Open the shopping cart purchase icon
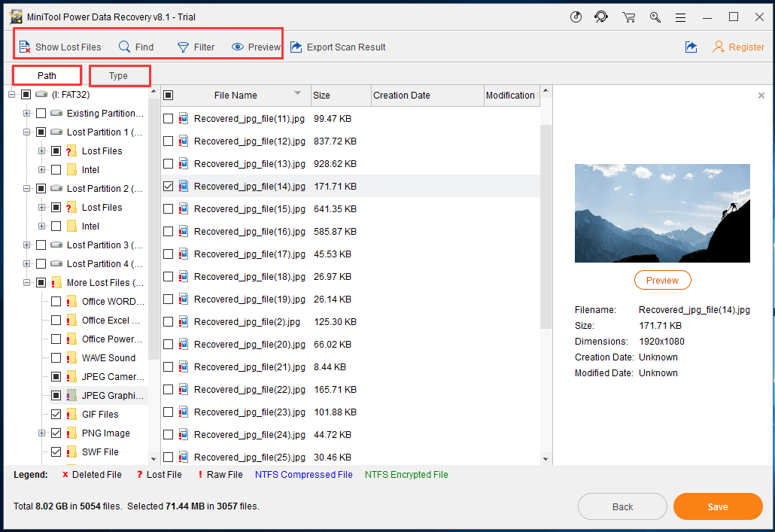775x532 pixels. (x=628, y=17)
